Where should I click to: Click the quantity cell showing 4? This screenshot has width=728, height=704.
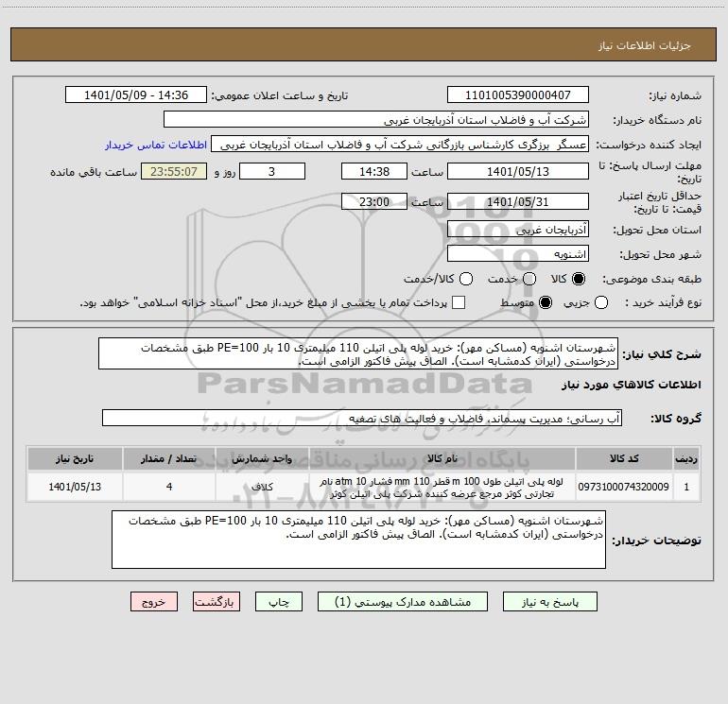[169, 487]
